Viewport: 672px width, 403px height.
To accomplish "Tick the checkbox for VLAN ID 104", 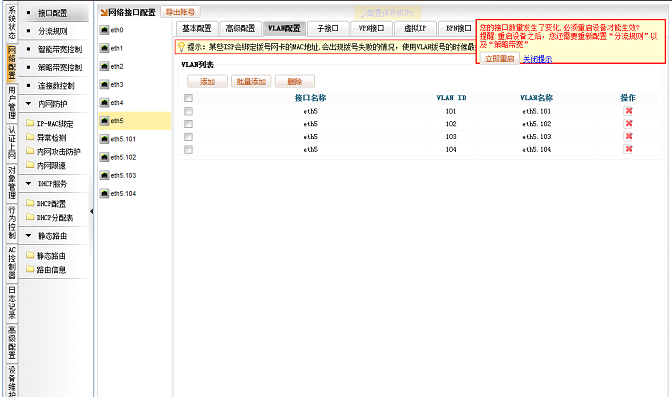I will pyautogui.click(x=188, y=149).
